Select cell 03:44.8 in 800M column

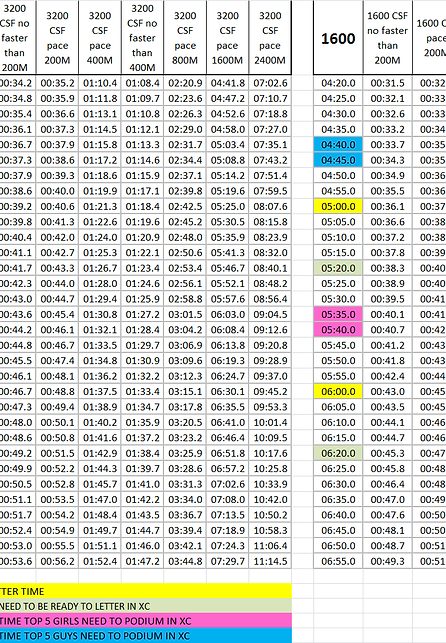tap(185, 561)
